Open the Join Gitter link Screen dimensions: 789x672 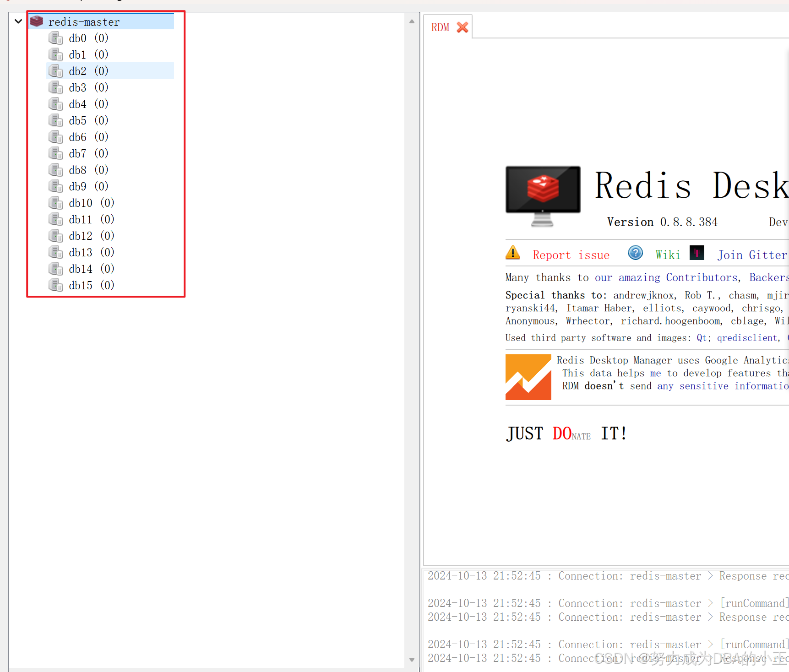pyautogui.click(x=752, y=255)
